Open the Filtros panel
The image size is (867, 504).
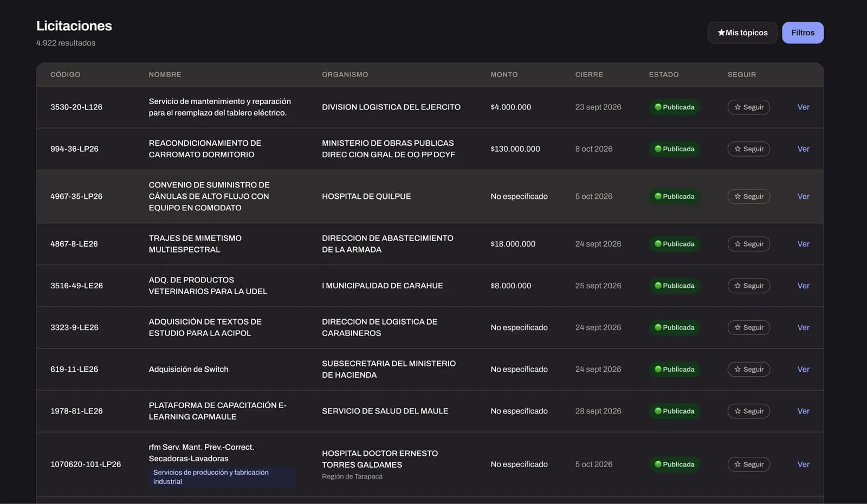803,33
